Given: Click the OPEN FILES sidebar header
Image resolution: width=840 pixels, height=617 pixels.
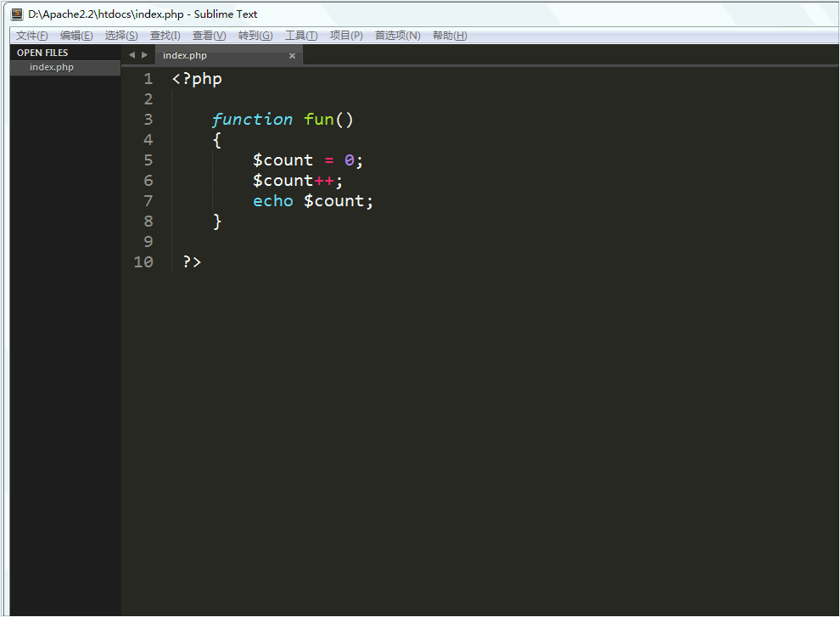Looking at the screenshot, I should click(42, 53).
